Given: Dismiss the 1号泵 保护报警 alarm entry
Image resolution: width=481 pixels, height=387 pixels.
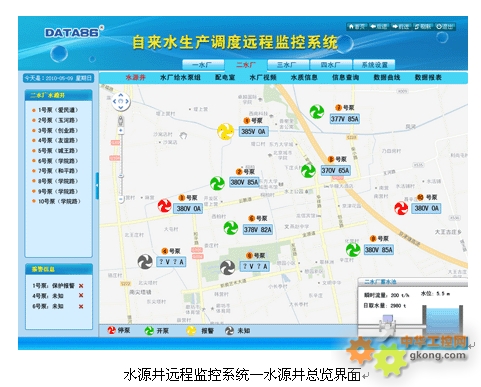Looking at the screenshot, I should click(81, 286).
